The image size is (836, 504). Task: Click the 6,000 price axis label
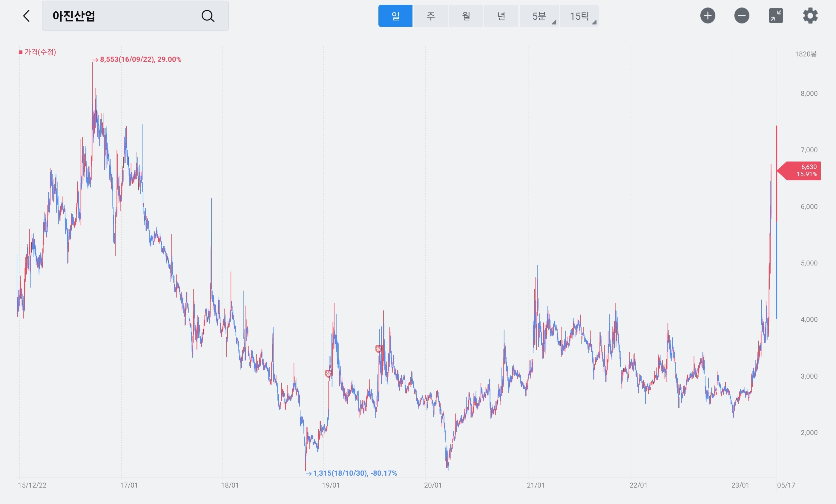coord(809,207)
